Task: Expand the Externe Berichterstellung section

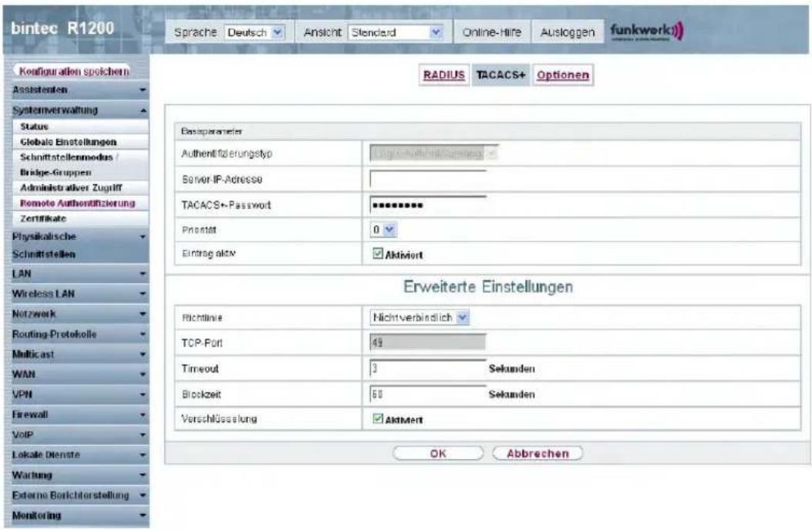Action: (79, 495)
